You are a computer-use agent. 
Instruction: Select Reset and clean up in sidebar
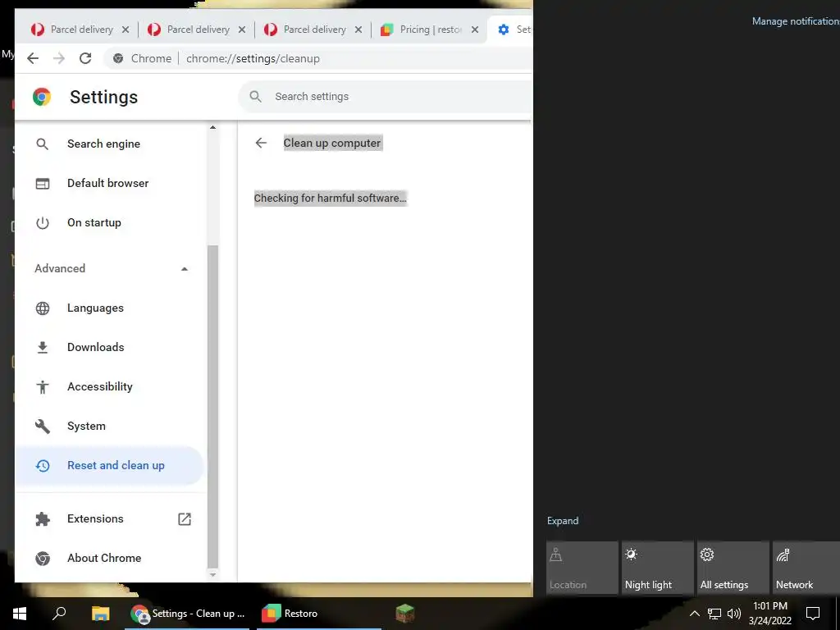(x=110, y=466)
